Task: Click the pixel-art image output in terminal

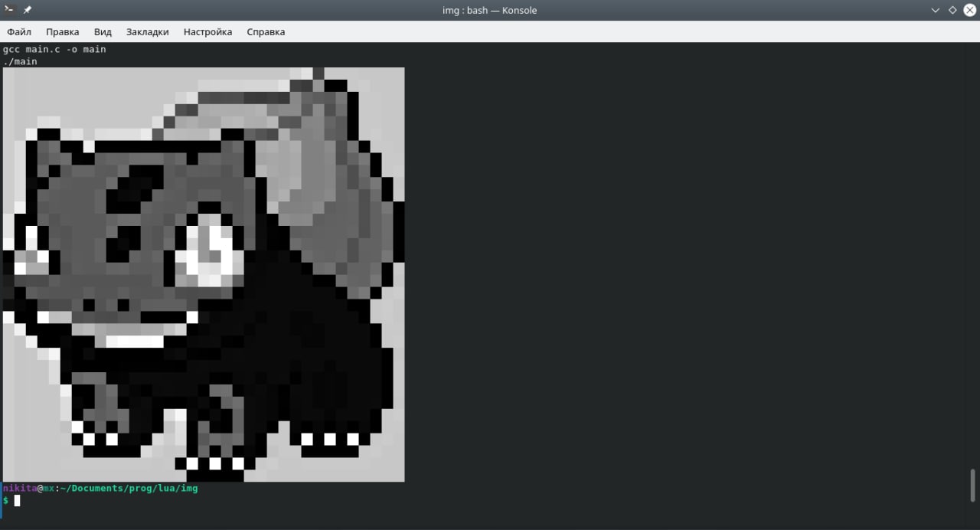Action: (204, 274)
